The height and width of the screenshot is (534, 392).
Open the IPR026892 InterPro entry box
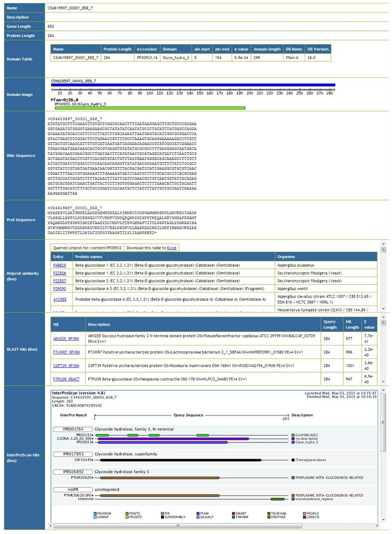[x=73, y=472]
